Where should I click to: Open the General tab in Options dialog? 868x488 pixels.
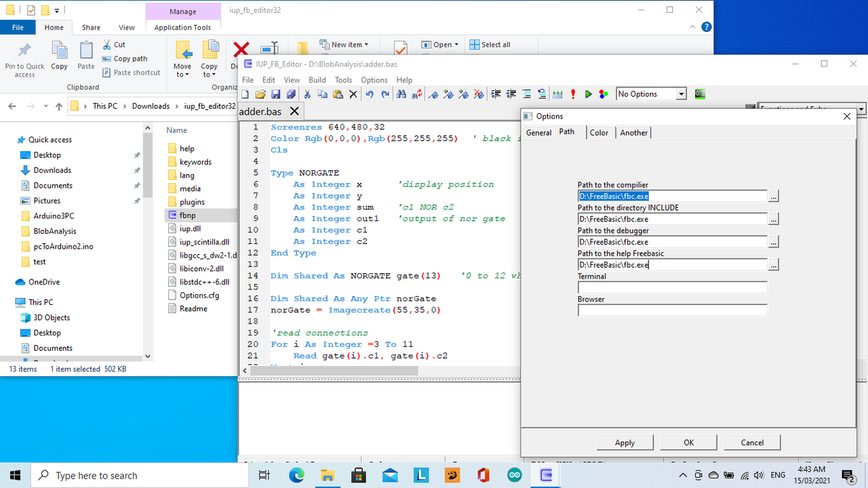point(538,133)
